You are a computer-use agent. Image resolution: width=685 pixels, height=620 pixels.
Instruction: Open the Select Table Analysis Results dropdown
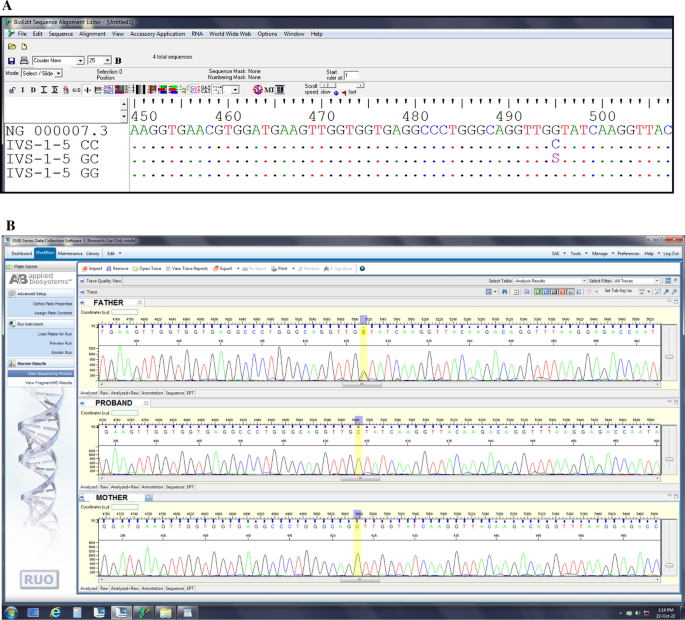pyautogui.click(x=583, y=281)
